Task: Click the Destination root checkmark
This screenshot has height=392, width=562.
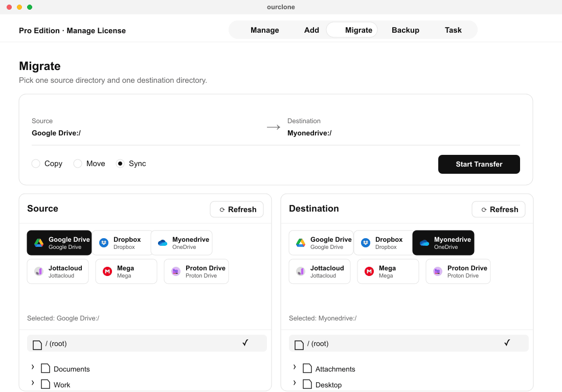Action: (x=507, y=343)
